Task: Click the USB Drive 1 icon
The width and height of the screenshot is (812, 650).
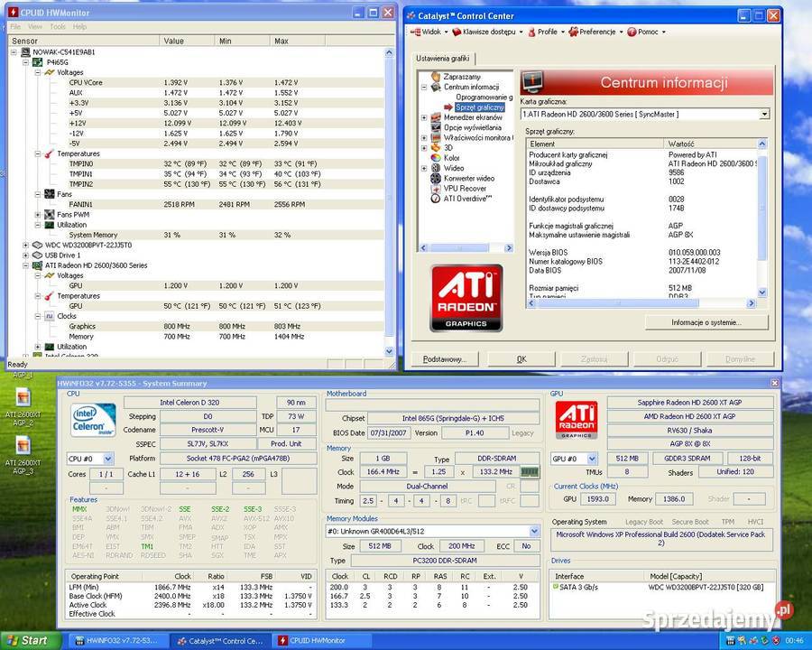Action: tap(37, 255)
